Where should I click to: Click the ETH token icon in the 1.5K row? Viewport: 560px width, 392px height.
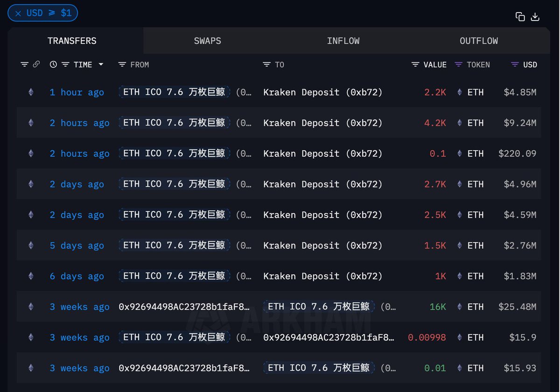[460, 245]
